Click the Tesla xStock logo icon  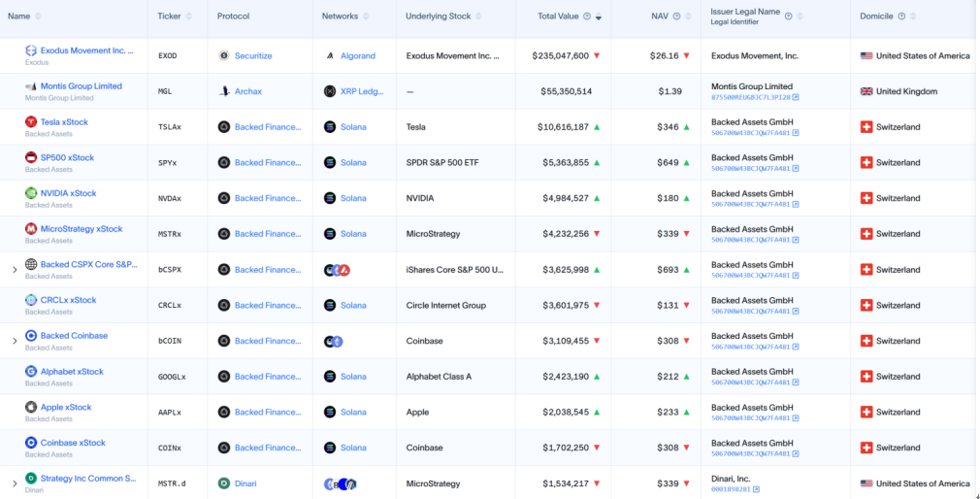[31, 122]
